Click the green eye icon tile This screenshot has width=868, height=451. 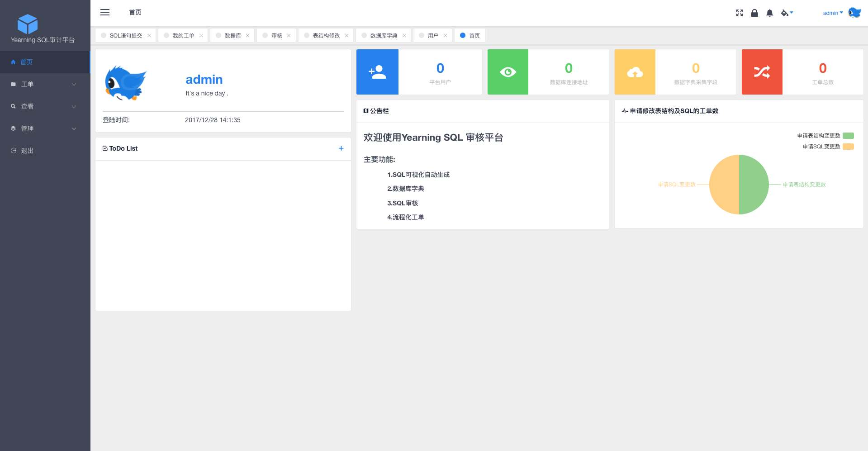(508, 72)
